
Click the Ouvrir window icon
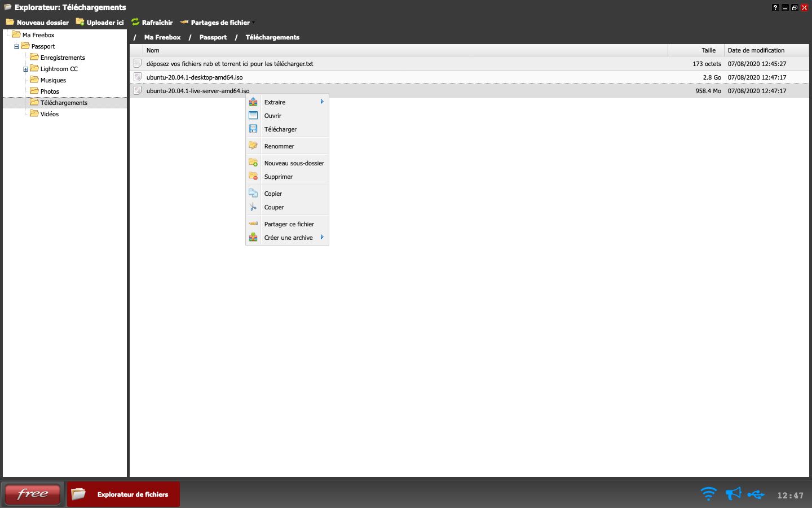[x=253, y=115]
